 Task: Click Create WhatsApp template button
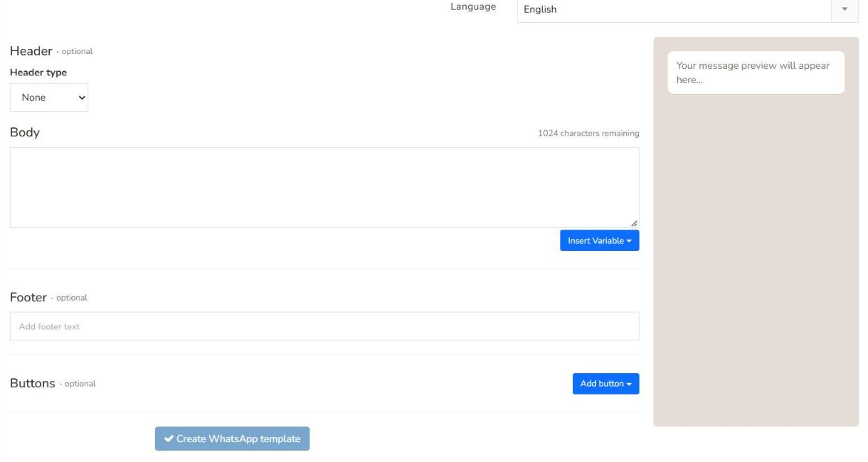(x=232, y=439)
